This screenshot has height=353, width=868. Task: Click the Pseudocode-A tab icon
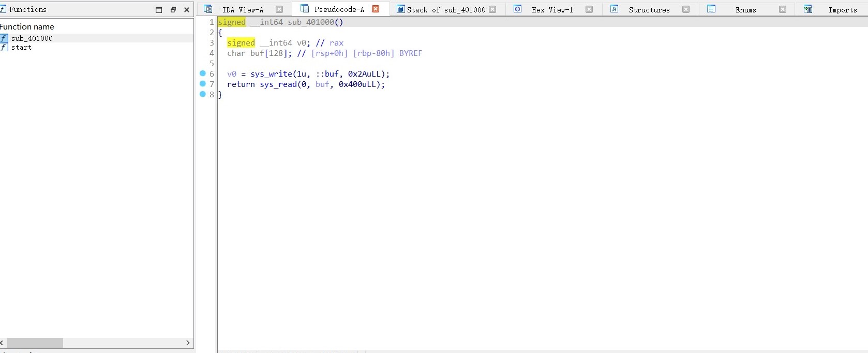click(x=305, y=9)
